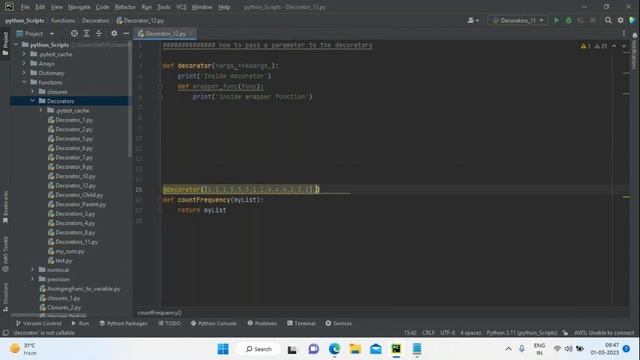Open the Decorators_11 run configuration dropdown
The width and height of the screenshot is (640, 360).
click(x=518, y=20)
